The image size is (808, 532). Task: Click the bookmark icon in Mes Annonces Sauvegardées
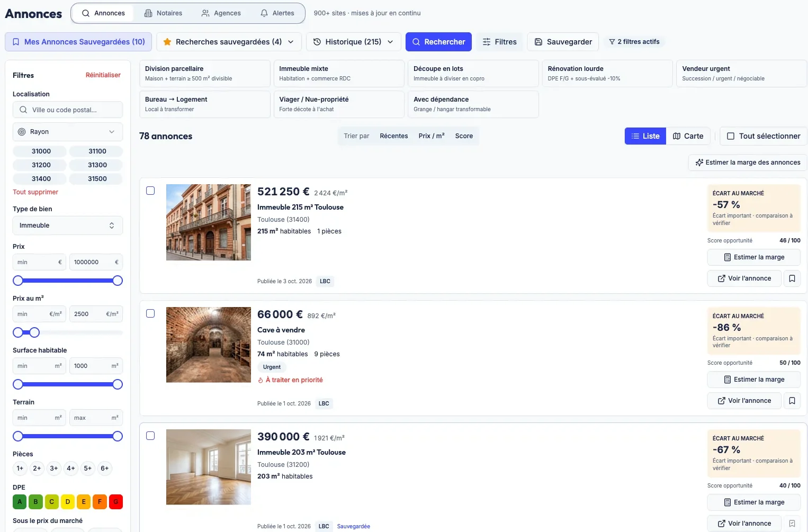pos(16,42)
